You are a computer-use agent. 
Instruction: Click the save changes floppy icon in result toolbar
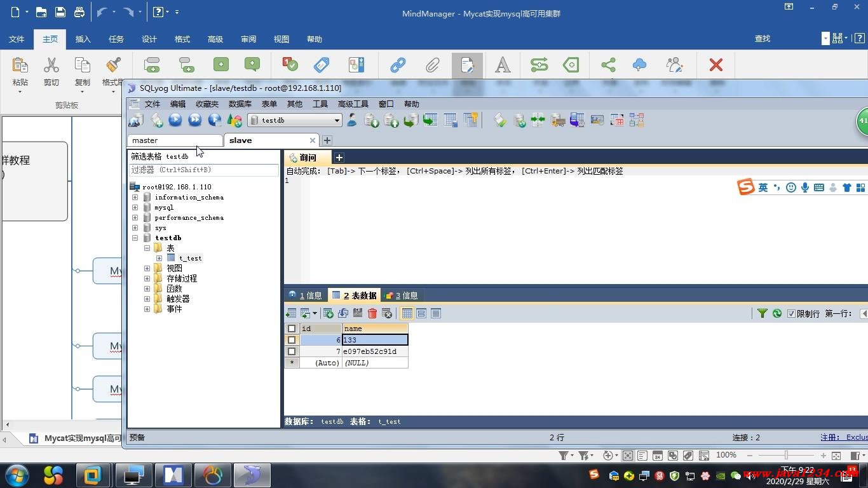point(358,313)
